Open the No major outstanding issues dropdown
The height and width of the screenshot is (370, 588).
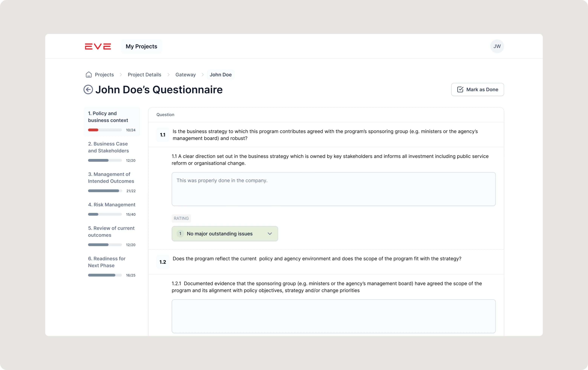click(x=225, y=234)
